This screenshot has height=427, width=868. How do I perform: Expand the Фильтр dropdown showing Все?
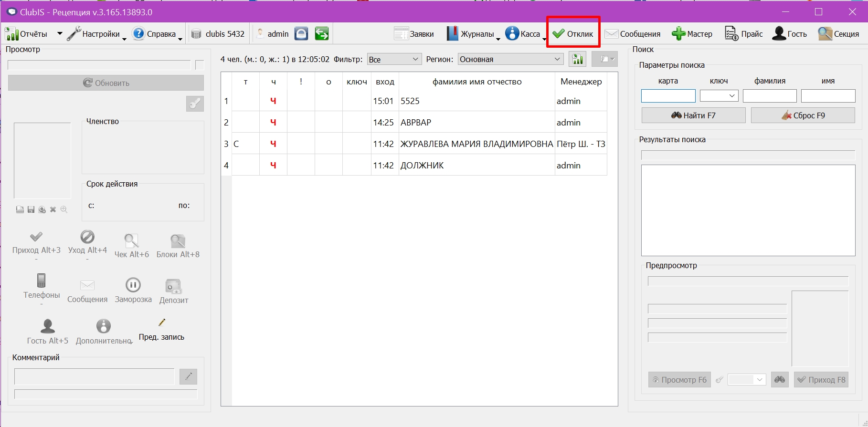[394, 59]
